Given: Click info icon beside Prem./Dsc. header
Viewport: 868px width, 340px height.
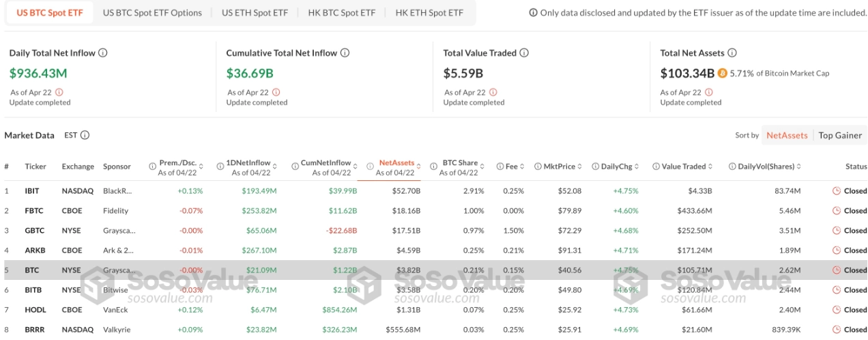Looking at the screenshot, I should pos(153,166).
